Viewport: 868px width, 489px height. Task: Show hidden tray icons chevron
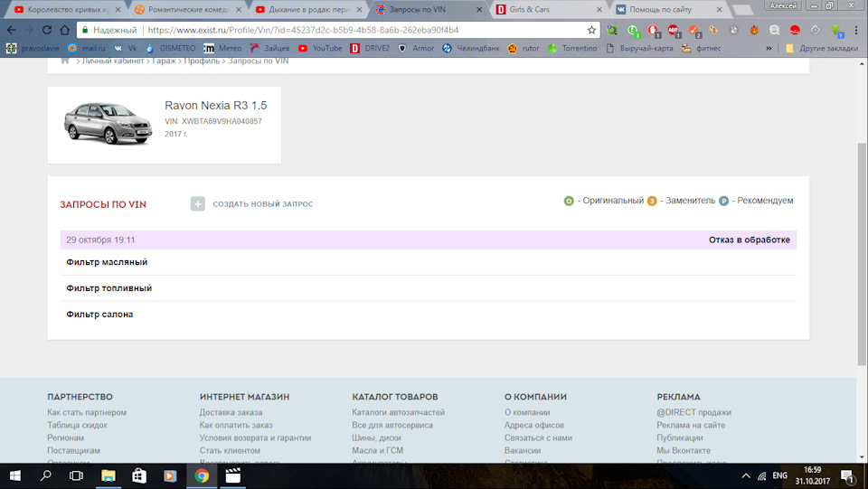[x=746, y=475]
